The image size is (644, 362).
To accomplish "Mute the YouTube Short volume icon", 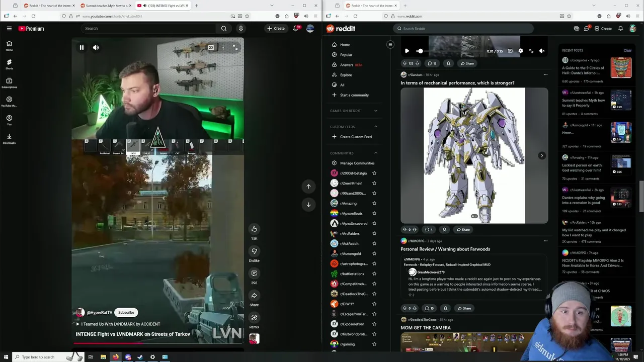I will pyautogui.click(x=96, y=48).
